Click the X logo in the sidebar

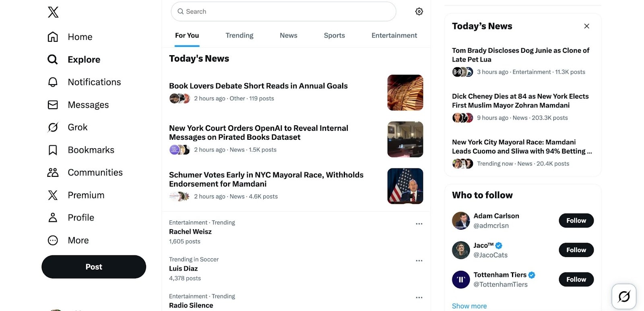(x=53, y=12)
